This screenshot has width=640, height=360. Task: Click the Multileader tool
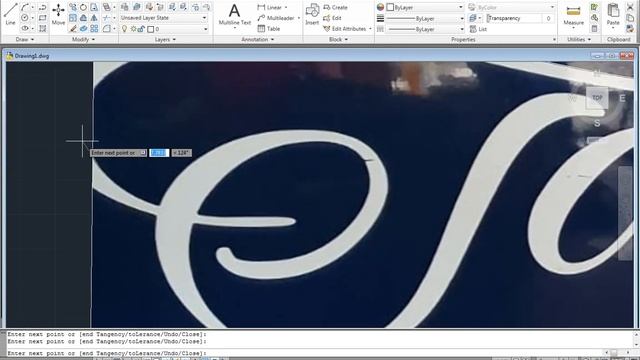coord(276,18)
